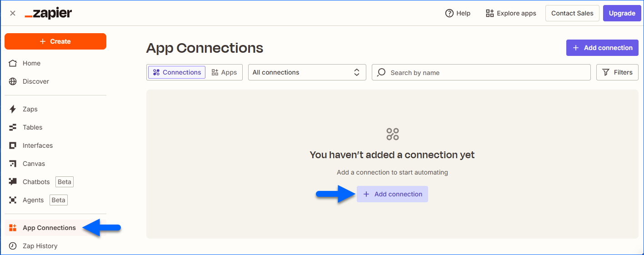Click the Interfaces sidebar icon
Viewport: 644px width, 255px height.
click(13, 145)
